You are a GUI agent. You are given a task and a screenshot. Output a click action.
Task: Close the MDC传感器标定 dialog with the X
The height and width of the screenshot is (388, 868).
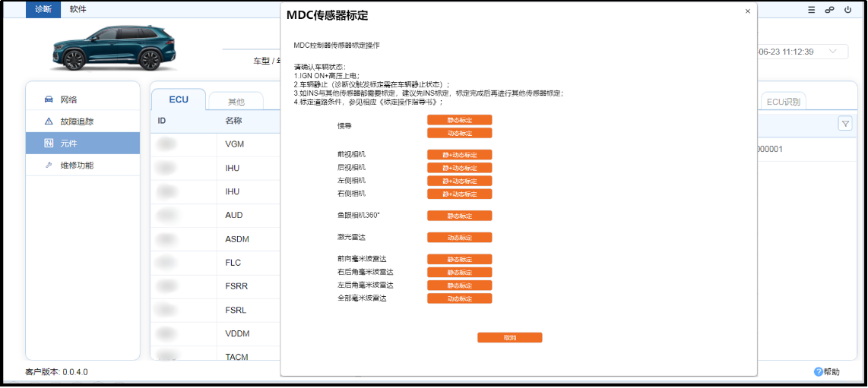pyautogui.click(x=747, y=11)
